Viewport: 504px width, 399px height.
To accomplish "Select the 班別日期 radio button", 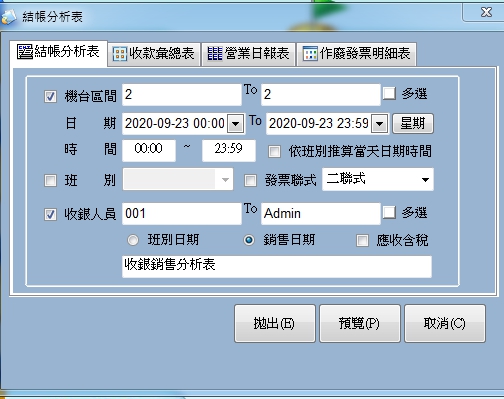I will coord(133,240).
